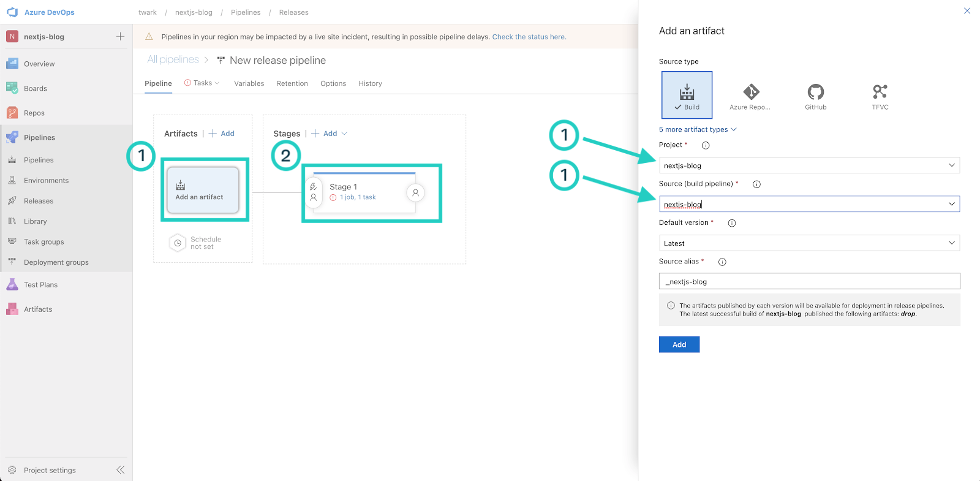Screen dimensions: 980x481
Task: Select the Build source type
Action: click(687, 95)
